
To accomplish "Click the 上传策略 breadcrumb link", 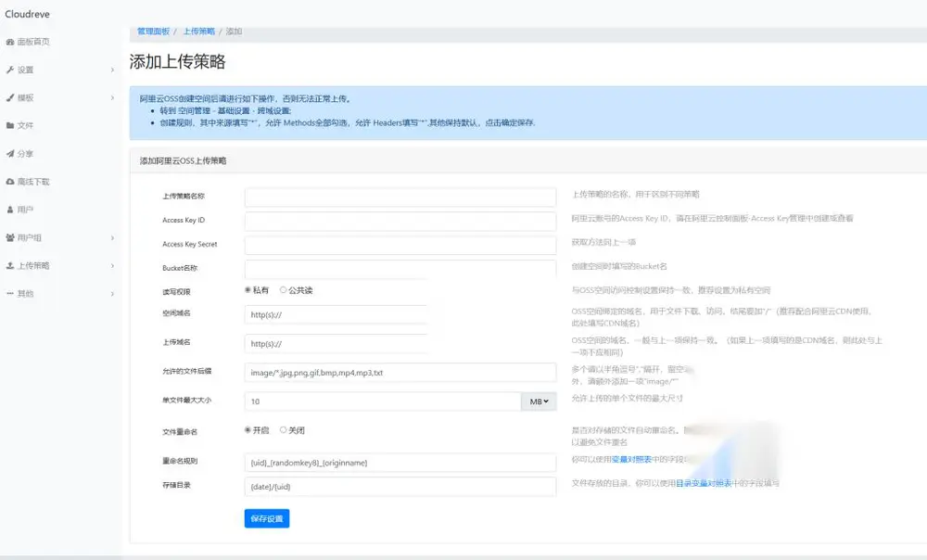I will [199, 32].
